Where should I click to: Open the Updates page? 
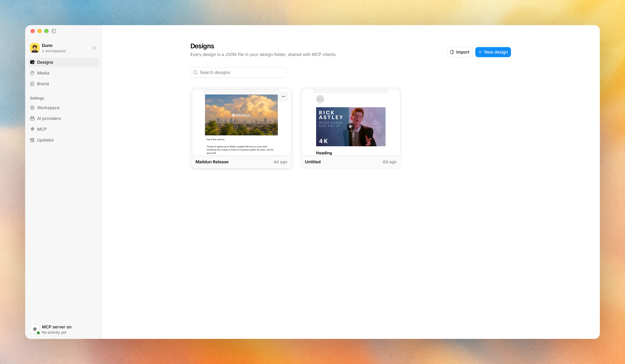point(63,140)
